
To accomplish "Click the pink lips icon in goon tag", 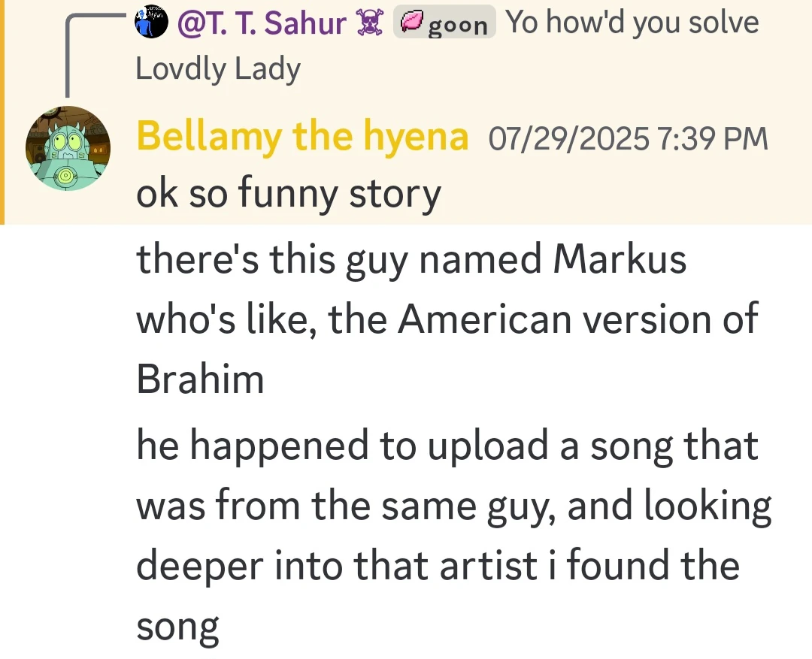I will (411, 23).
